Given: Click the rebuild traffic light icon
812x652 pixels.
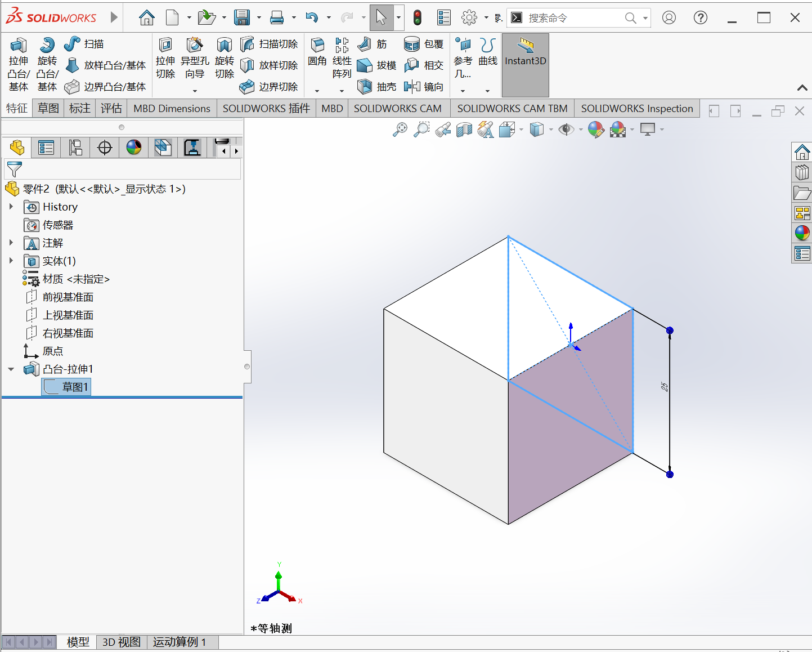Looking at the screenshot, I should [x=417, y=17].
